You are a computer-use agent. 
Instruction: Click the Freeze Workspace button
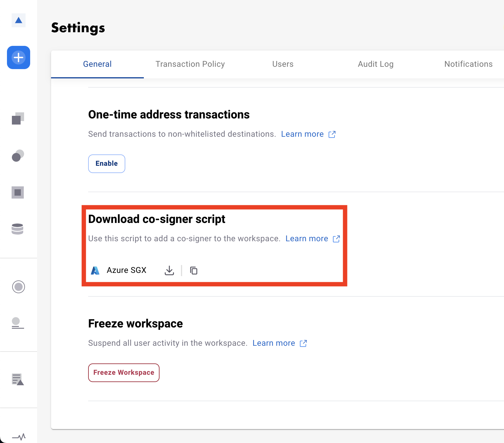point(124,373)
